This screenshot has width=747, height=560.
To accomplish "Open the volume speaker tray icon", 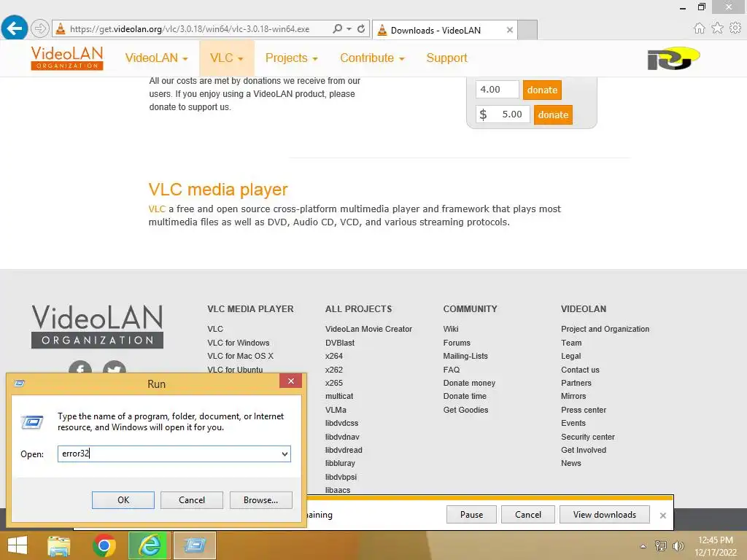I will coord(678,545).
